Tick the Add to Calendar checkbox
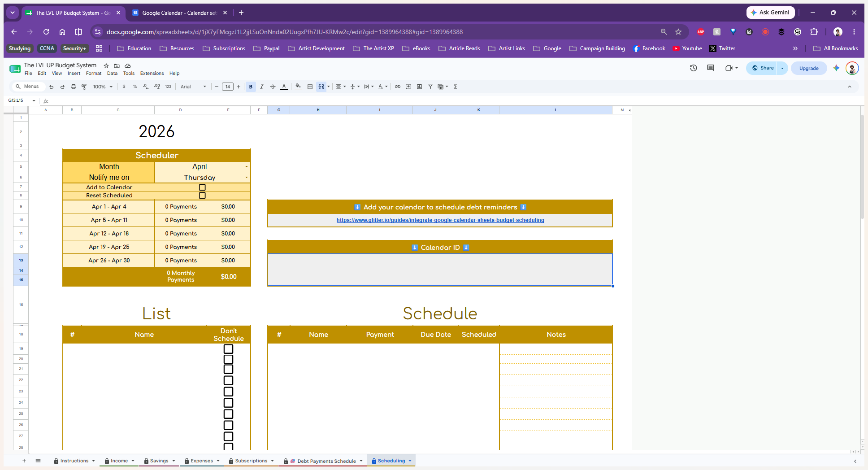Screen dimensions: 868x470 [202, 187]
